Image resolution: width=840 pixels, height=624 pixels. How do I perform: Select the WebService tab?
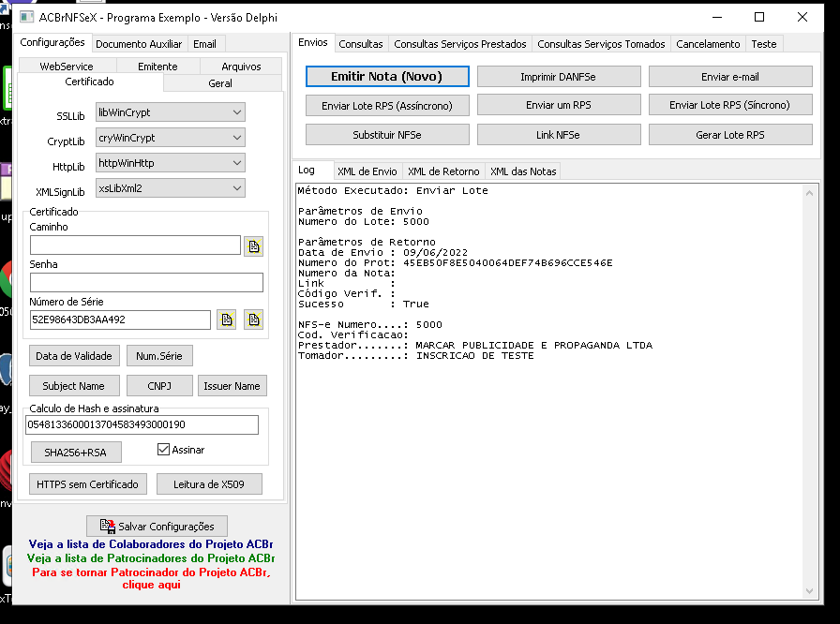pos(67,67)
